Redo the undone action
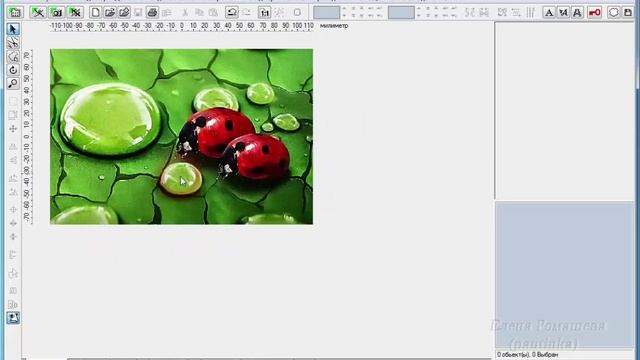 tap(246, 13)
